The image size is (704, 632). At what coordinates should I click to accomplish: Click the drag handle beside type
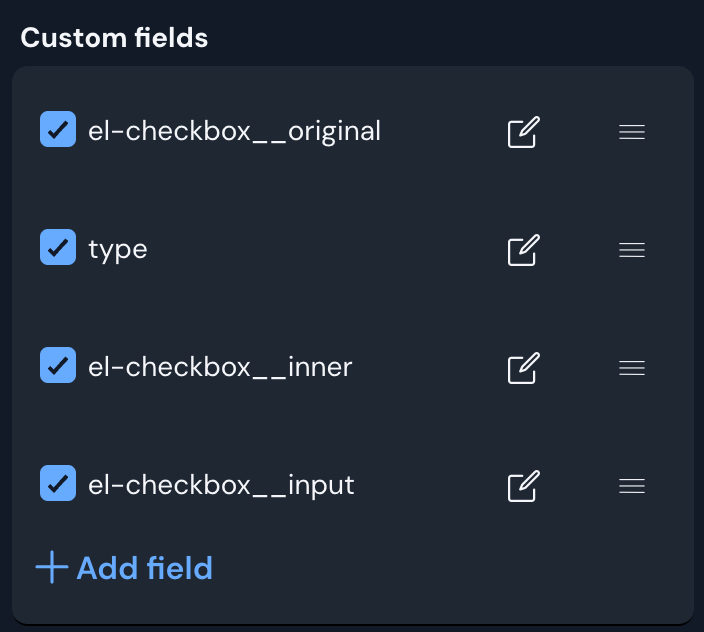(x=632, y=250)
